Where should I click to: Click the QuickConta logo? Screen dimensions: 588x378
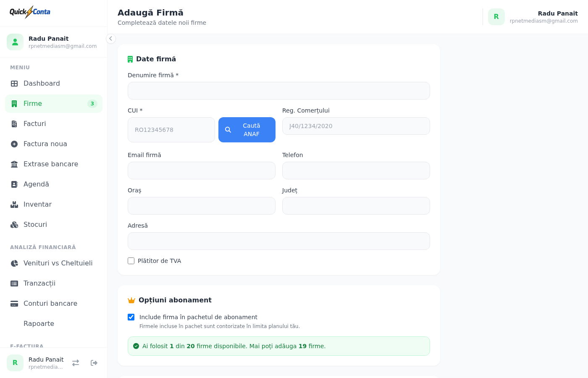tap(30, 12)
